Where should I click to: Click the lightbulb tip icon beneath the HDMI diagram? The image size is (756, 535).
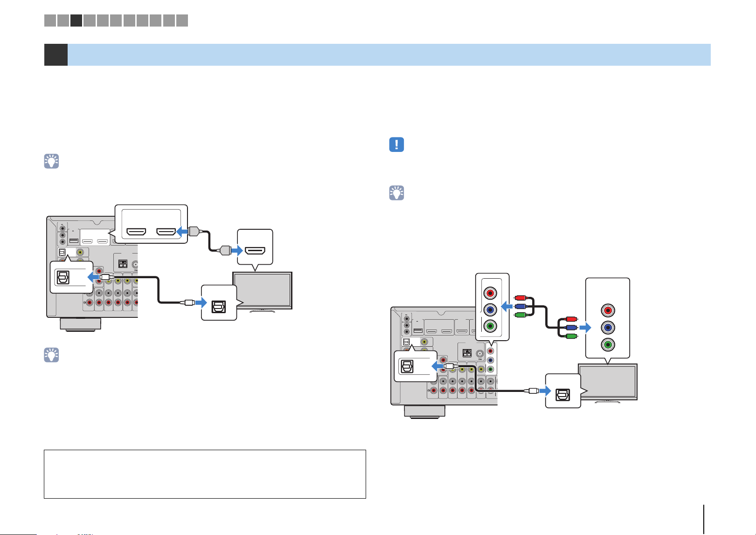51,355
